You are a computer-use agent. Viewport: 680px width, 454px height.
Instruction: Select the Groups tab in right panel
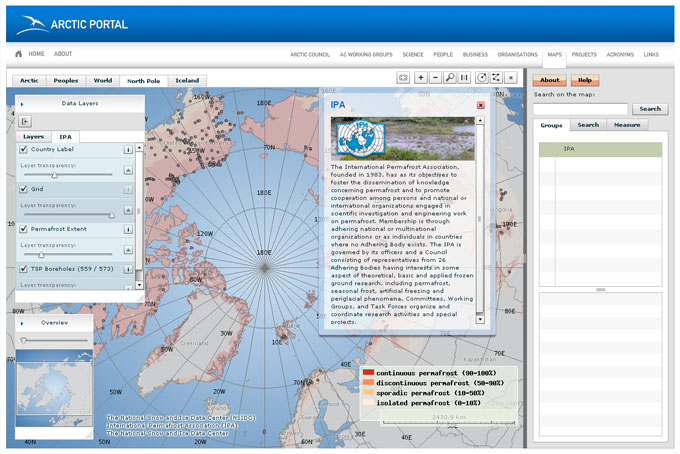551,125
